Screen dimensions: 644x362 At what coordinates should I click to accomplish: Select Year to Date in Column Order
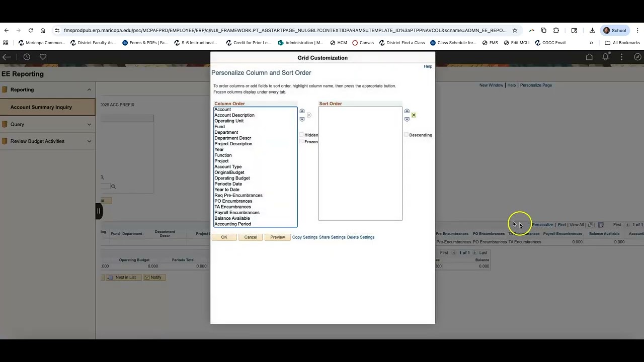click(x=256, y=190)
